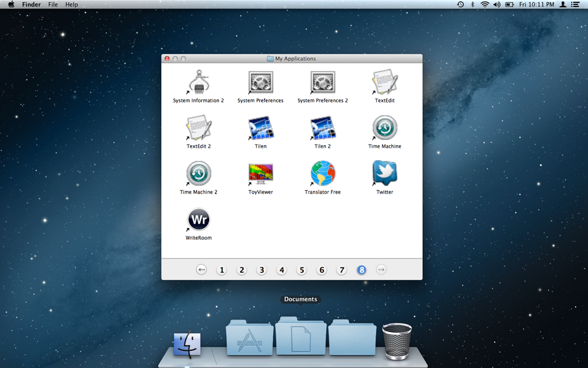The height and width of the screenshot is (368, 588).
Task: Open the File menu
Action: 53,5
